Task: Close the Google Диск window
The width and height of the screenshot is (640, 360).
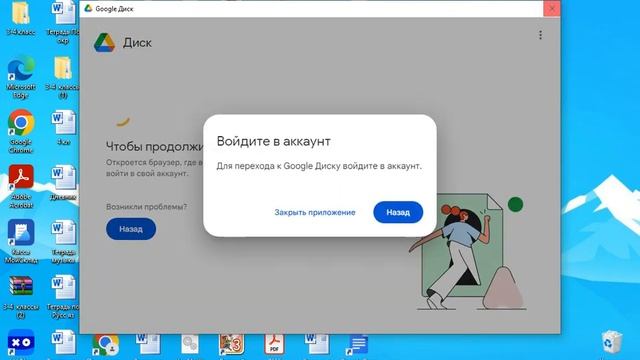Action: pyautogui.click(x=551, y=9)
